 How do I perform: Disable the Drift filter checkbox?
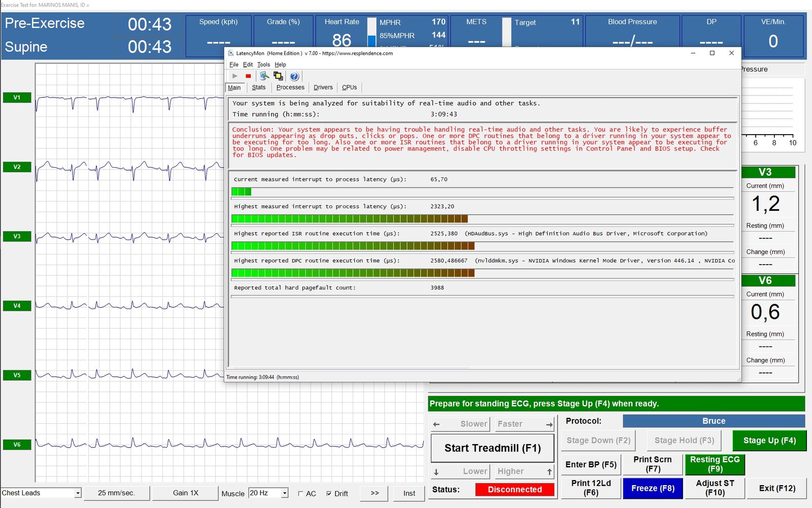coord(329,494)
